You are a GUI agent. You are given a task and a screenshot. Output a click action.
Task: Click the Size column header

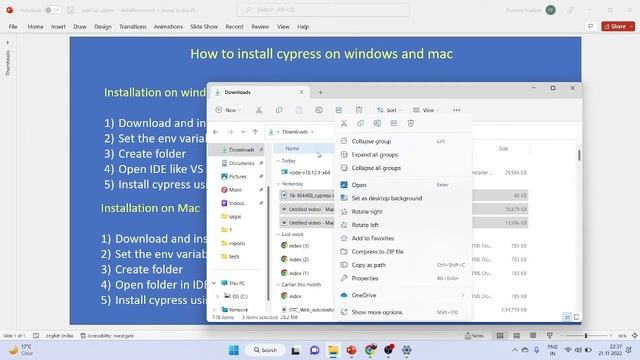(x=503, y=149)
